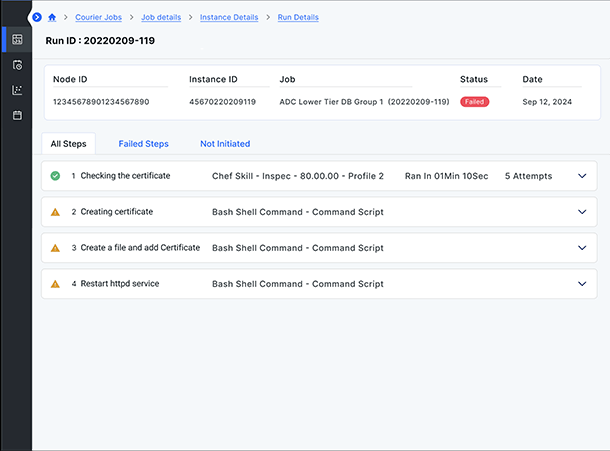Switch to the Failed Steps tab
Image resolution: width=610 pixels, height=451 pixels.
coord(143,144)
